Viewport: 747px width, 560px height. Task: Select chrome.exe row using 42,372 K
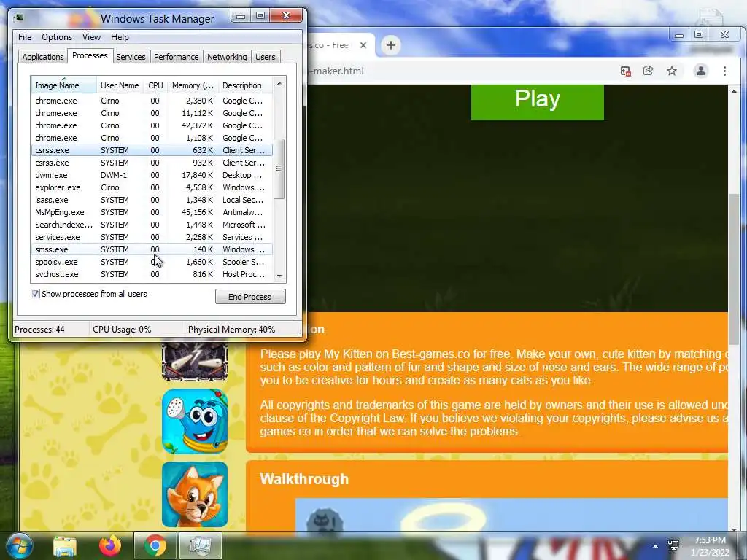(152, 125)
